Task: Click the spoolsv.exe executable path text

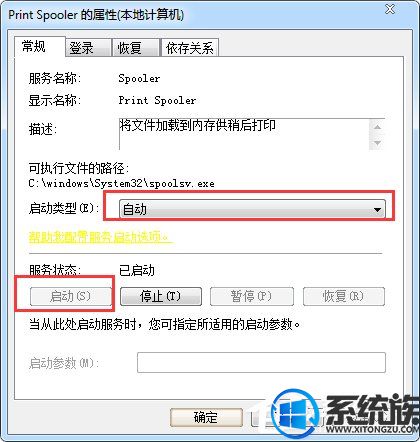Action: click(x=121, y=183)
